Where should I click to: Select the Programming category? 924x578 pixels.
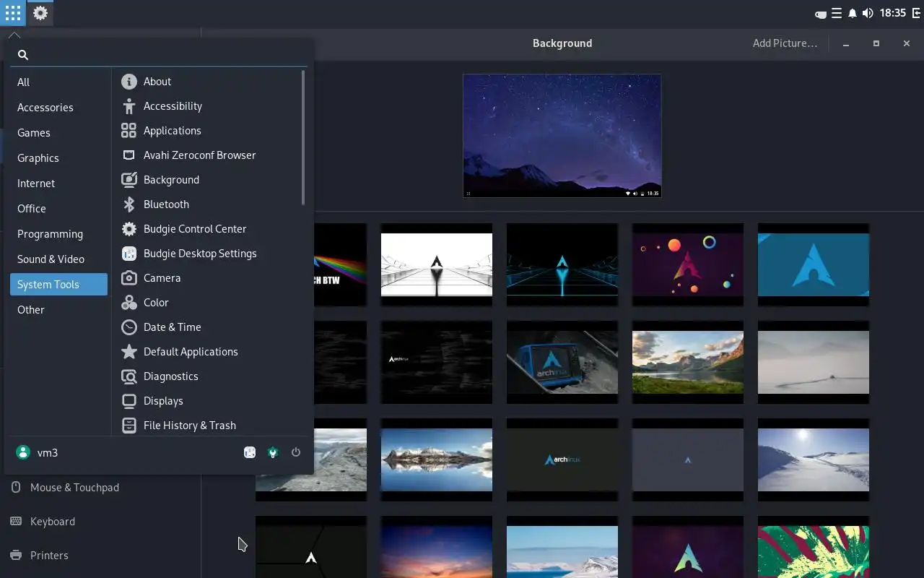pos(58,234)
